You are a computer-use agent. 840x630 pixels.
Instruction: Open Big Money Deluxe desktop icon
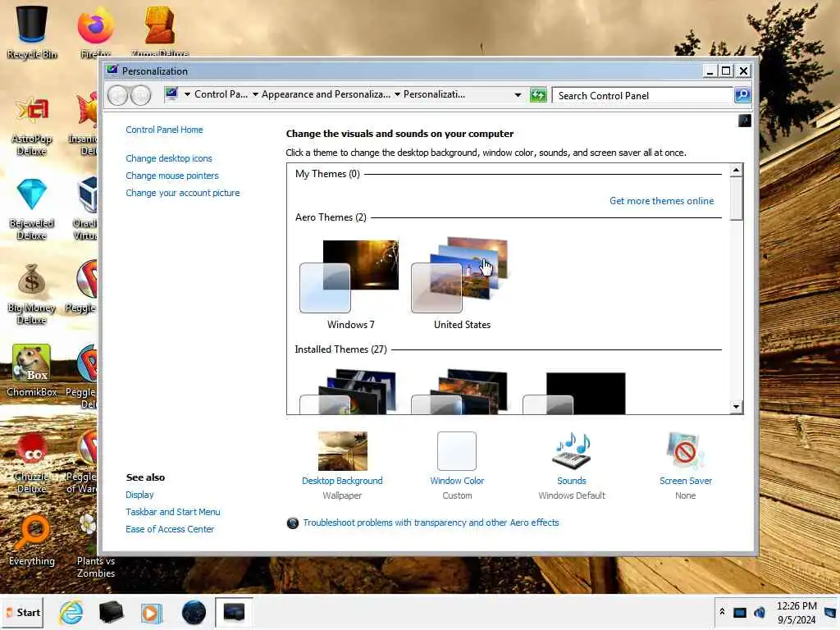point(32,294)
